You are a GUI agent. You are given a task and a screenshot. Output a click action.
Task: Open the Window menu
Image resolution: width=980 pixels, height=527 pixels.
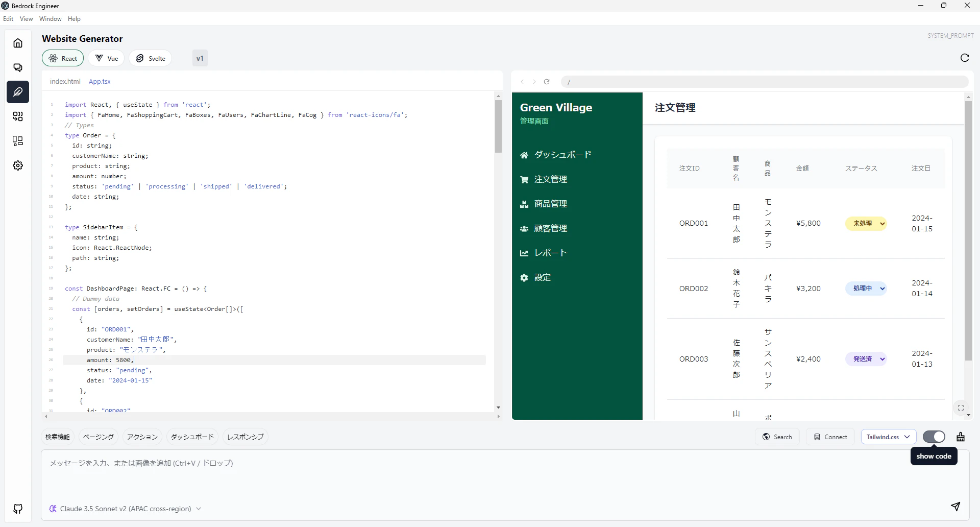[50, 19]
